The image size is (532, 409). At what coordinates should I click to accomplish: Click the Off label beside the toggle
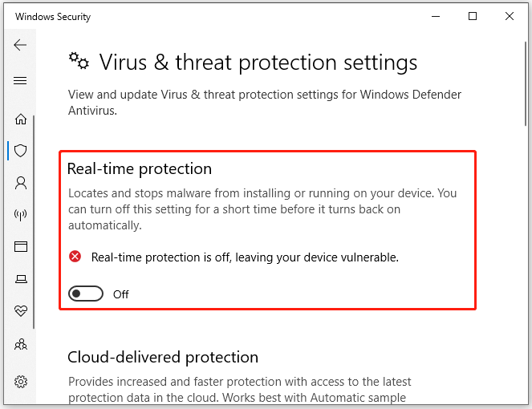[121, 294]
